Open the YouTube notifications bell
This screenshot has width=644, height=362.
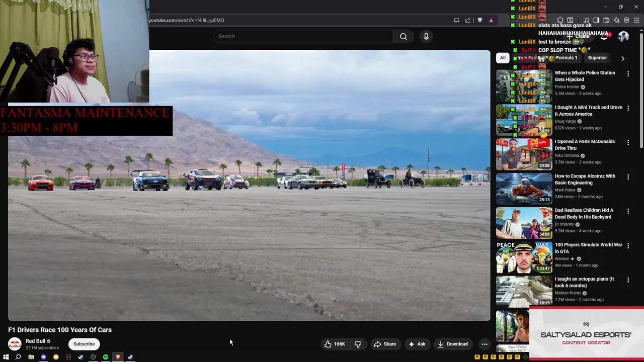[604, 36]
